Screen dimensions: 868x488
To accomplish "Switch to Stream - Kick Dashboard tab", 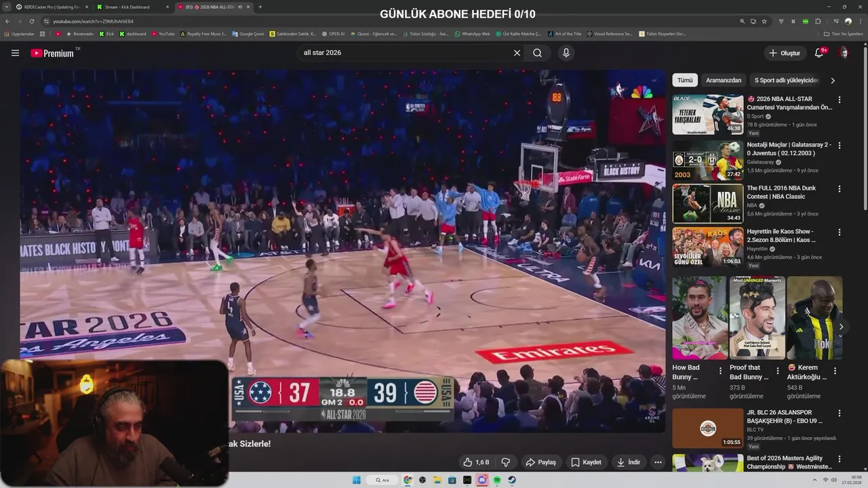I will (x=132, y=7).
